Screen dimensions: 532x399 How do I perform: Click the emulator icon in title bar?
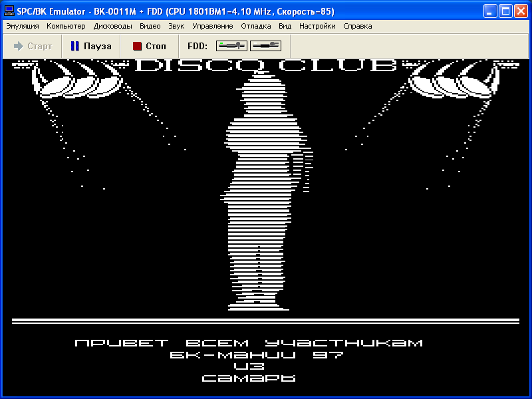pos(9,11)
